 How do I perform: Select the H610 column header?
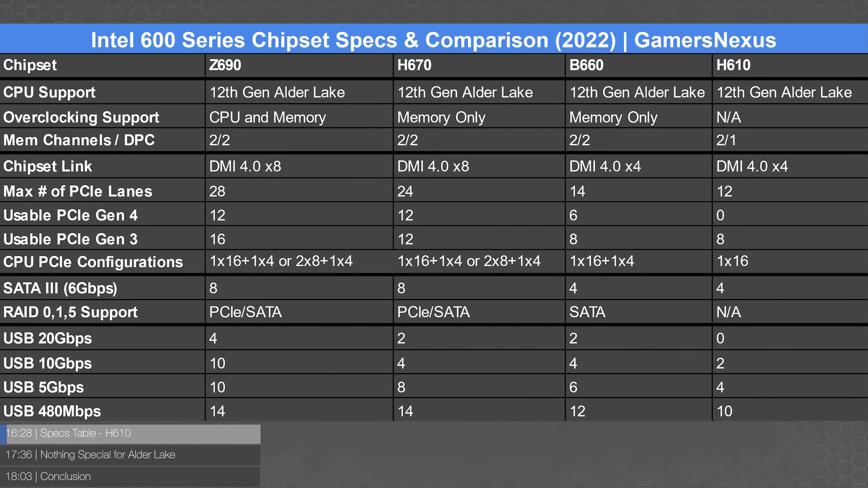tap(733, 65)
